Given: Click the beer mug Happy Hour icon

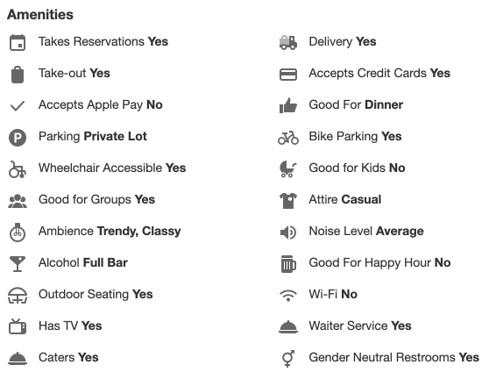Looking at the screenshot, I should 288,264.
